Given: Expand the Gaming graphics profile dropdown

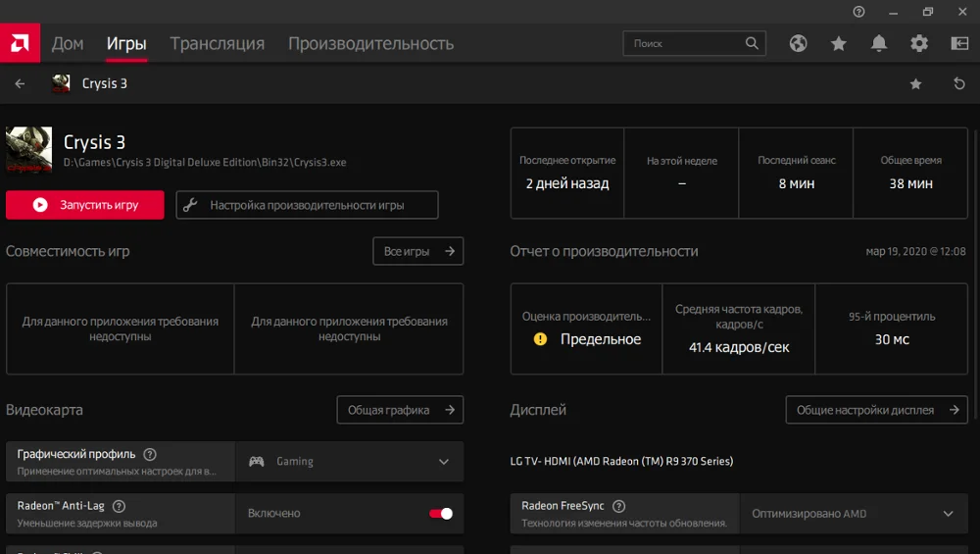Looking at the screenshot, I should tap(444, 462).
